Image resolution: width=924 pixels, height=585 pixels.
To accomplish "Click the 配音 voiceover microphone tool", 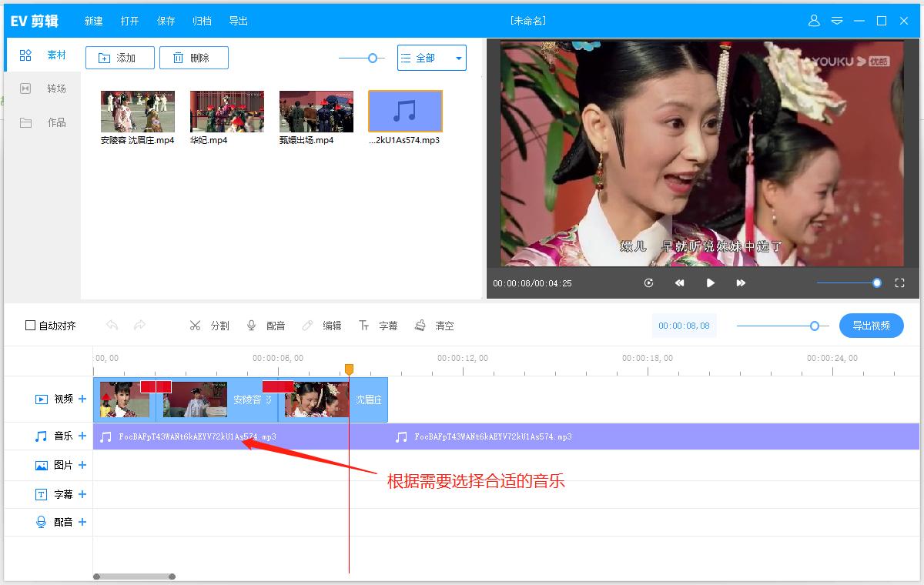I will [x=266, y=326].
